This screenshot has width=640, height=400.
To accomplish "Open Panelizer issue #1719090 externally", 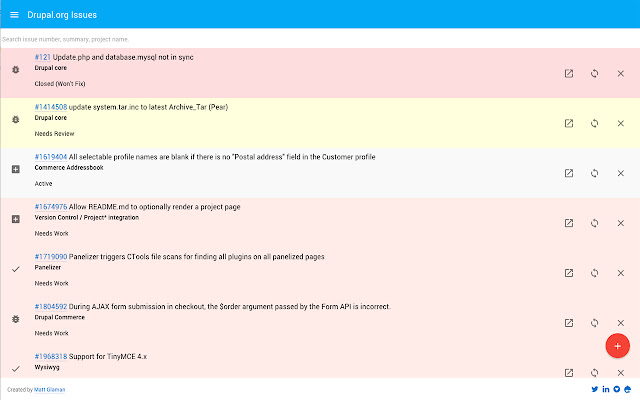I will [569, 273].
